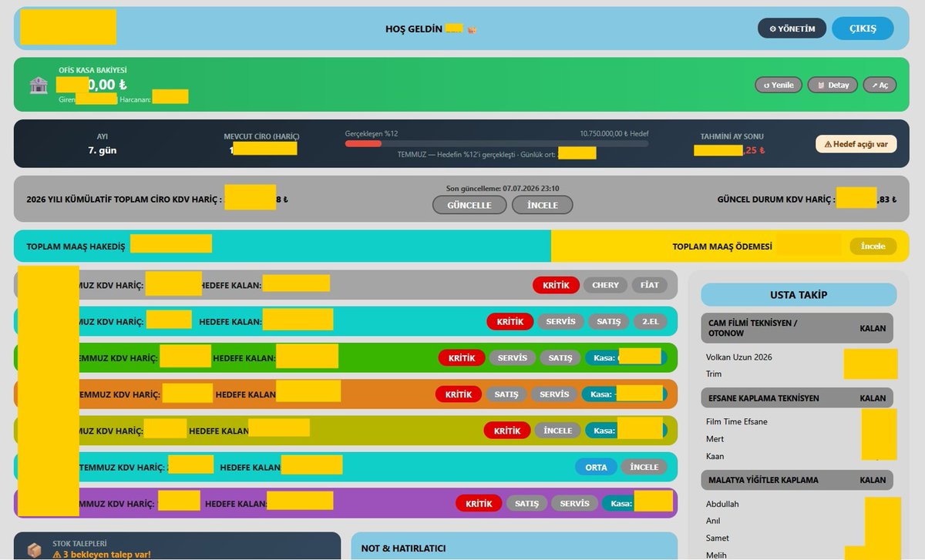Open the '3 bekleyen talep var!' alert

point(102,554)
